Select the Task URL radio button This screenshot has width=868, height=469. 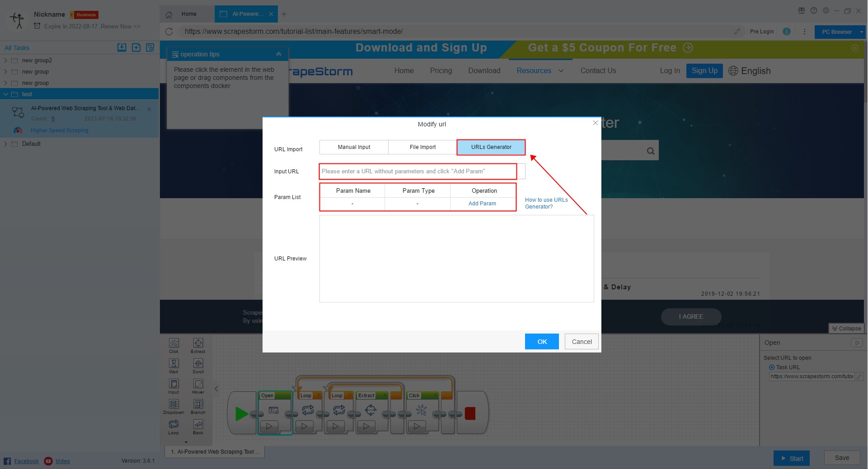click(772, 367)
